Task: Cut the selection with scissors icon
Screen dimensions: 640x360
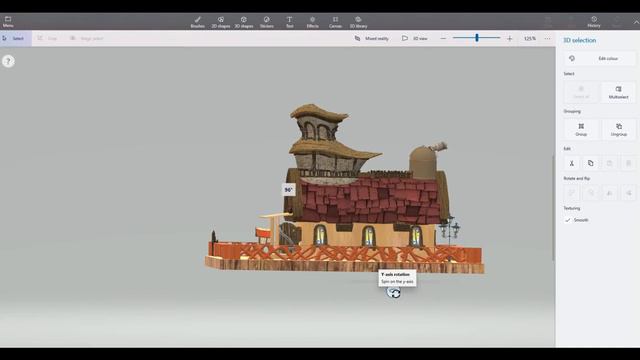Action: [572, 163]
